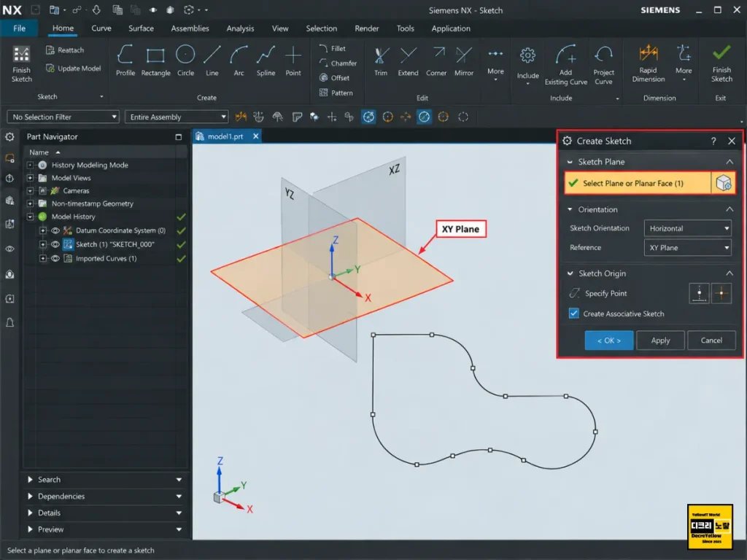Image resolution: width=747 pixels, height=560 pixels.
Task: Click the Rapid Dimension tool
Action: point(649,63)
